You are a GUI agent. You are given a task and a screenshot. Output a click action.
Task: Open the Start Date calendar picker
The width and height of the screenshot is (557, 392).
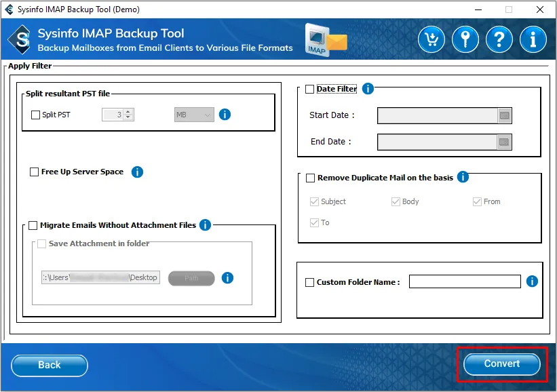[504, 116]
